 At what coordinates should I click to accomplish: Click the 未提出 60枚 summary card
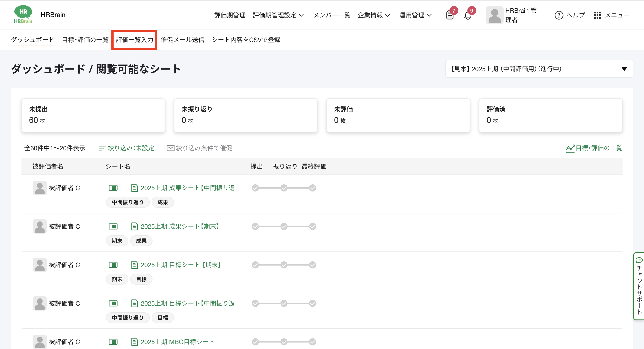(x=93, y=115)
